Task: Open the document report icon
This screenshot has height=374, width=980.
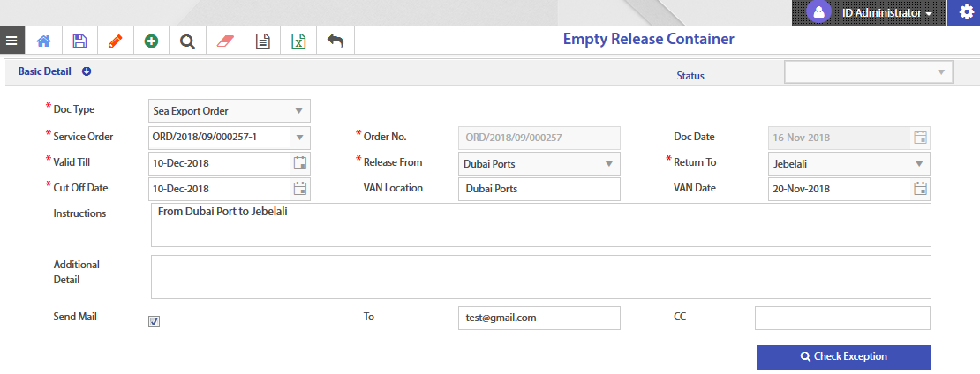Action: tap(261, 41)
